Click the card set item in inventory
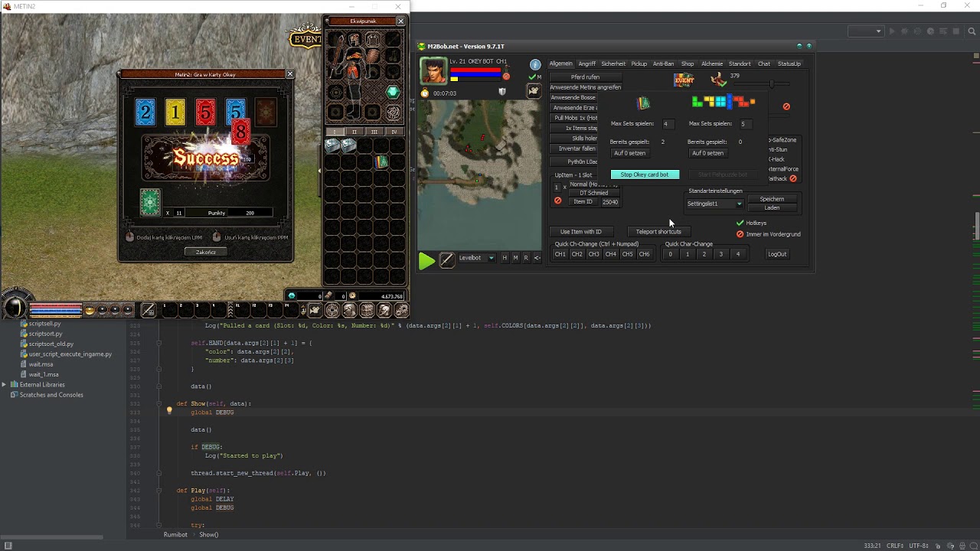Viewport: 980px width, 551px height. pos(381,161)
